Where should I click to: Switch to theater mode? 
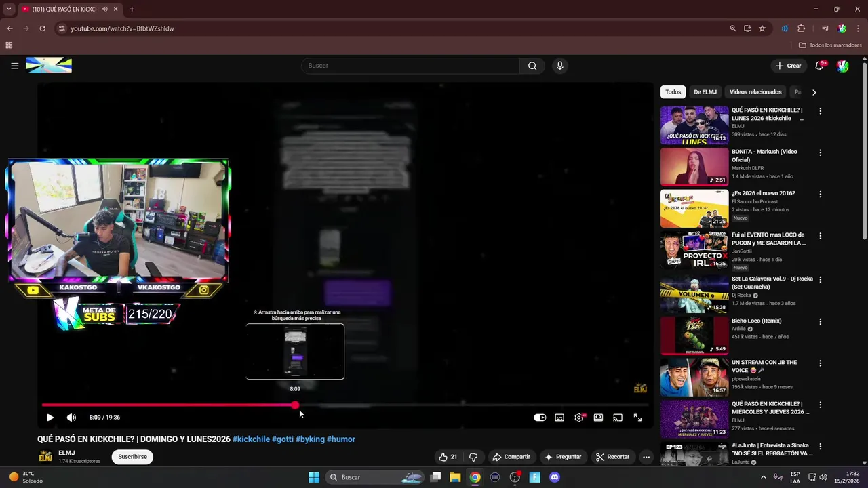click(x=598, y=418)
